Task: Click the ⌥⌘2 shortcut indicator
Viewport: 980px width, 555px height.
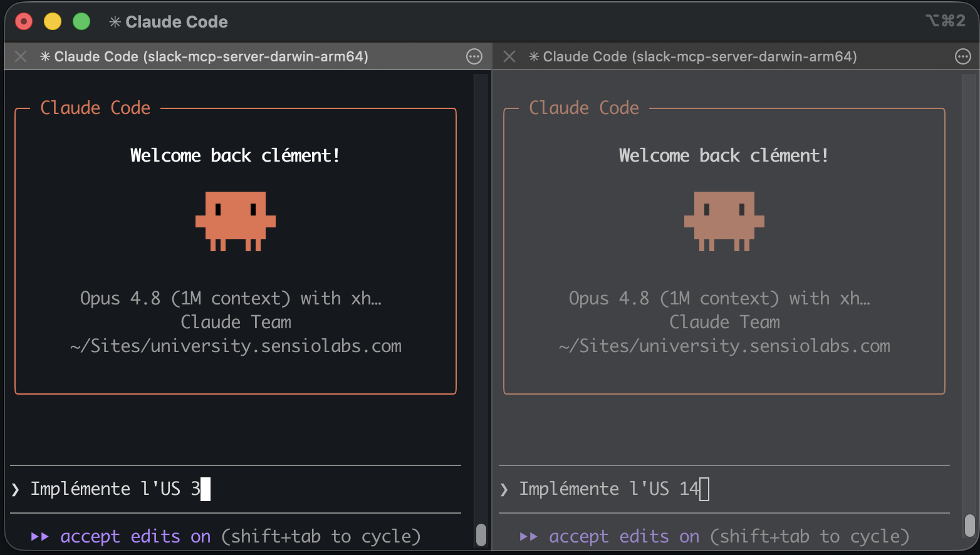Action: tap(946, 21)
